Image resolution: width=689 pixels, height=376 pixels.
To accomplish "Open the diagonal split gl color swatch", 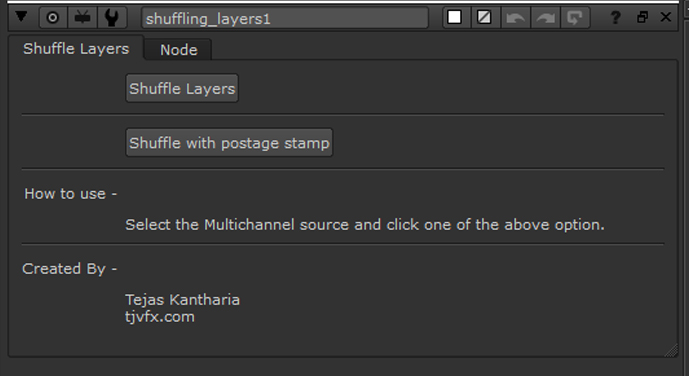I will [x=484, y=18].
